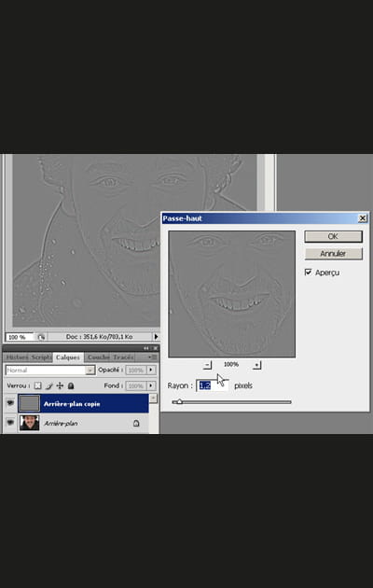
Task: Open the Normal blend mode dropdown
Action: 50,371
